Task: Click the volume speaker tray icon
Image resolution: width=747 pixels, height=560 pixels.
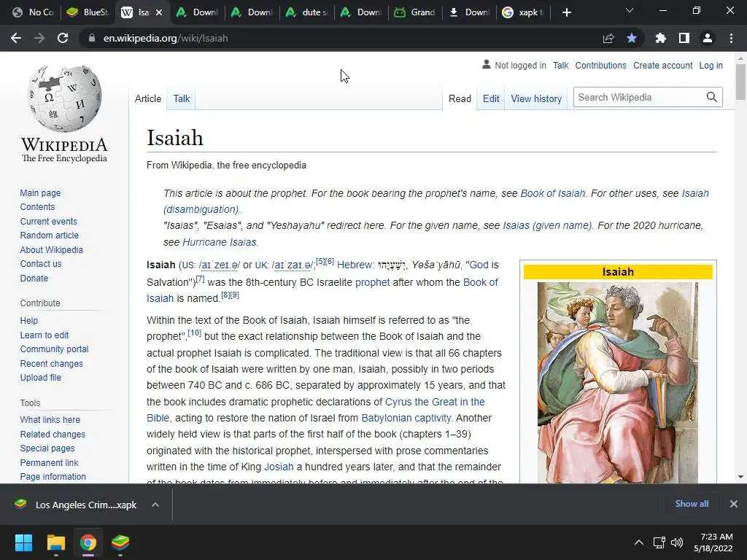Action: [676, 542]
